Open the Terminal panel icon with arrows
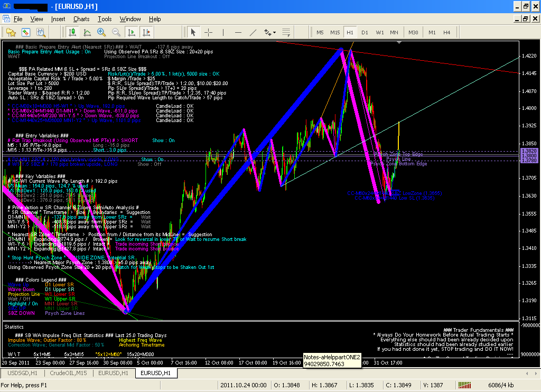Screen dimensions: 541x392 [26, 32]
